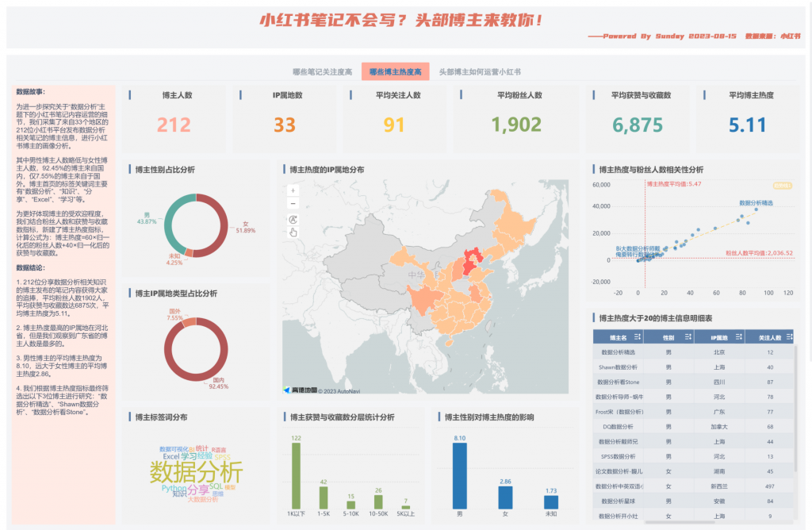Screen dimensions: 812x530
Task: Sort table by 博主名 column icon
Action: (638, 337)
